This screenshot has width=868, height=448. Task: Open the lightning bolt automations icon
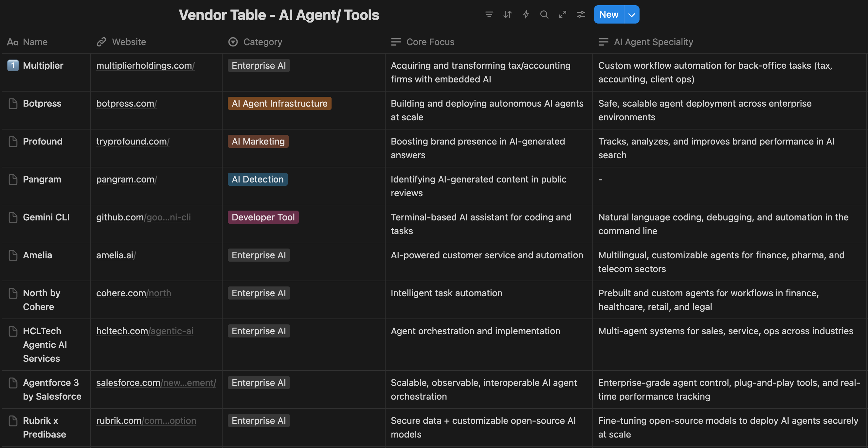pyautogui.click(x=526, y=14)
